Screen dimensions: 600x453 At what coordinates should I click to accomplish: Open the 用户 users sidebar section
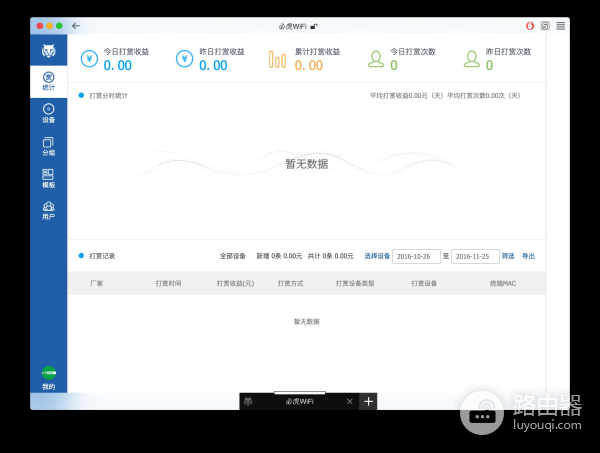[x=49, y=211]
